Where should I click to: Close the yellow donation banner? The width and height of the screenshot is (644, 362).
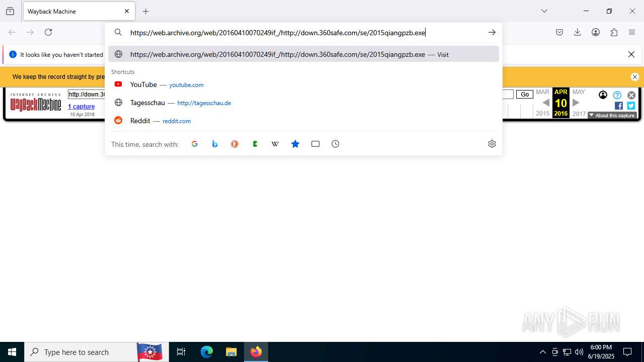635,77
